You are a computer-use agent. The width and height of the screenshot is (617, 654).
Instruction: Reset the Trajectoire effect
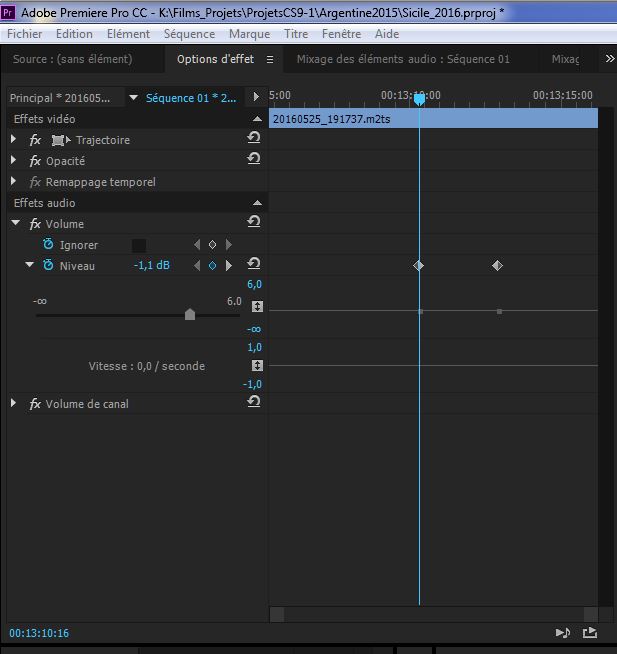[254, 139]
